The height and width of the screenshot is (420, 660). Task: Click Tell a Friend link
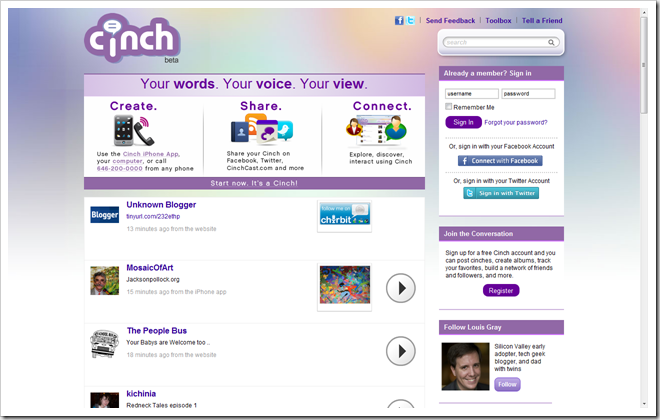(542, 20)
